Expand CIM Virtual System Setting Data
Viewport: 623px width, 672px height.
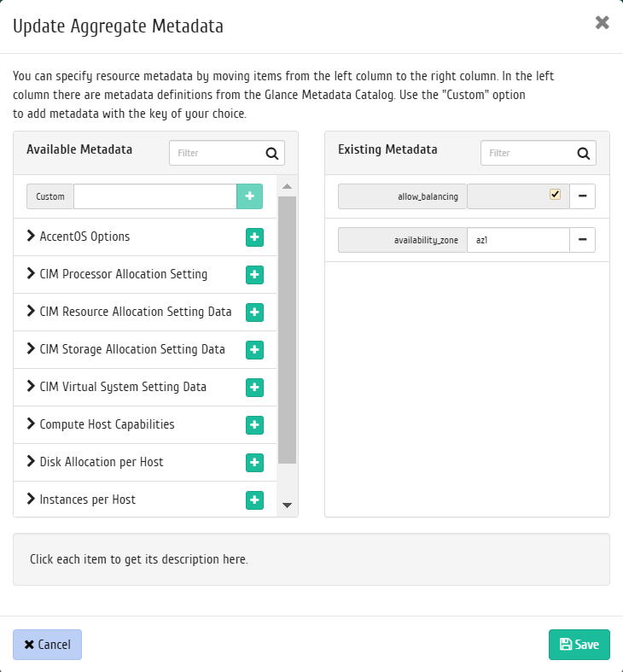[x=31, y=386]
